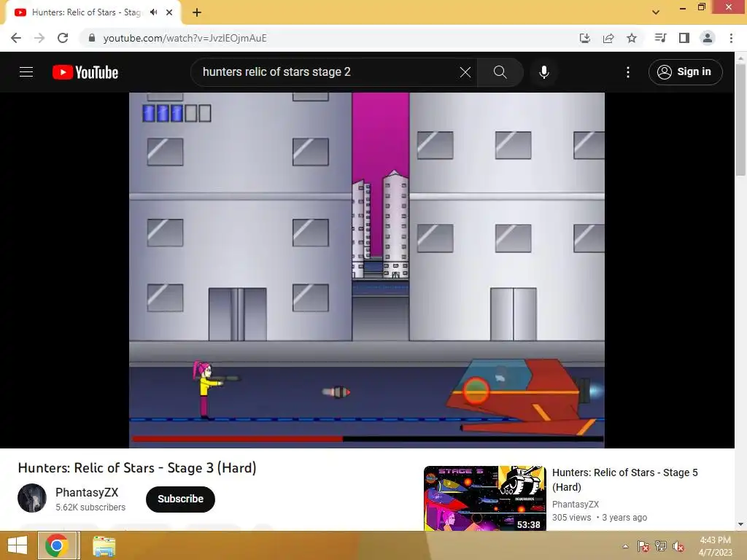Viewport: 747px width, 560px height.
Task: Open a new browser tab
Action: point(197,13)
